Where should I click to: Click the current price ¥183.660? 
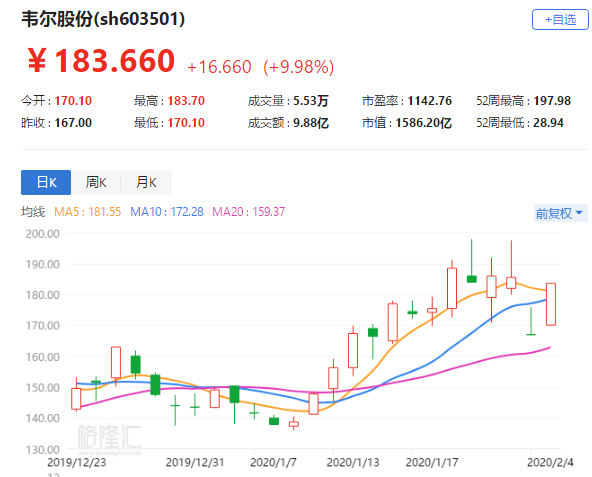point(101,61)
